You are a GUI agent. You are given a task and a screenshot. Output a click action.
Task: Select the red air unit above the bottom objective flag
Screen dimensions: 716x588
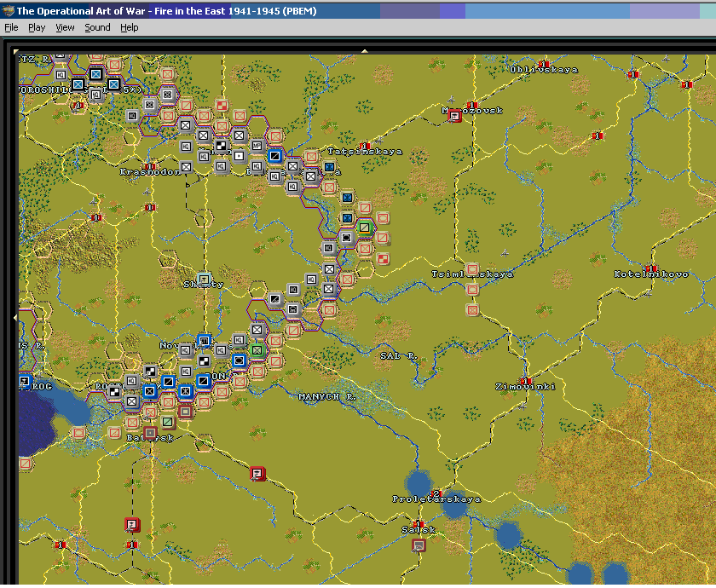(x=132, y=525)
